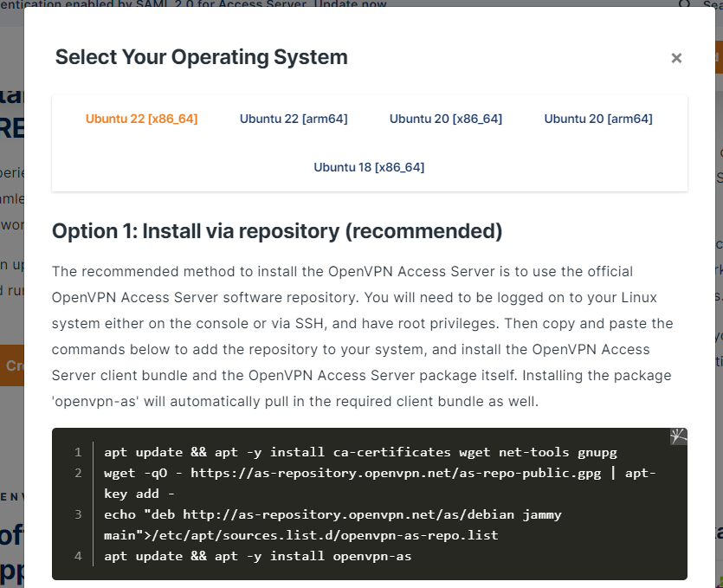
Task: Click line number 4 in code gutter
Action: click(78, 556)
